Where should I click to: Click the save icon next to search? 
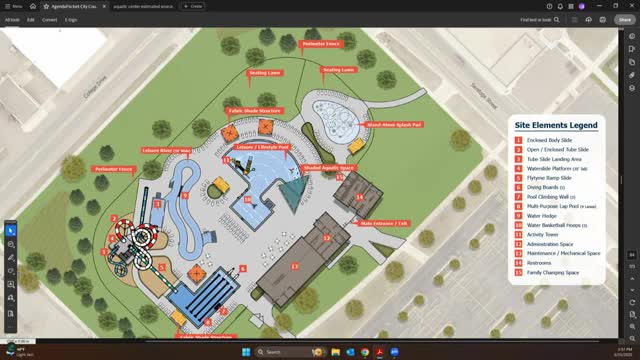(574, 20)
